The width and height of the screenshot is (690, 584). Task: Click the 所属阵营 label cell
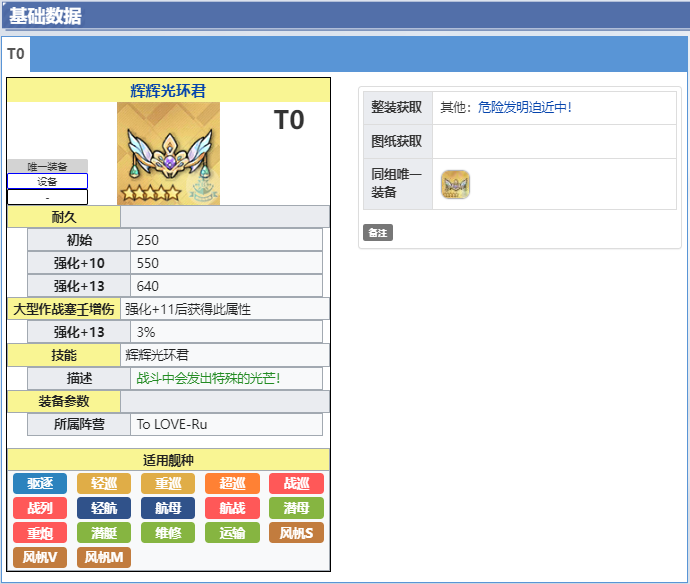79,424
